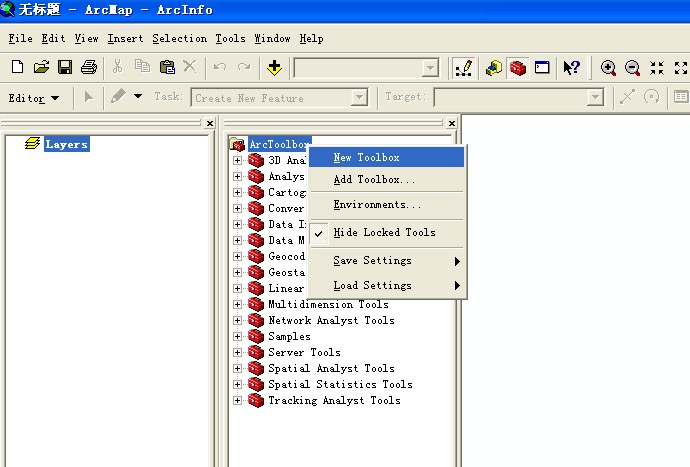Expand Server Tools node
This screenshot has width=690, height=467.
coord(237,352)
